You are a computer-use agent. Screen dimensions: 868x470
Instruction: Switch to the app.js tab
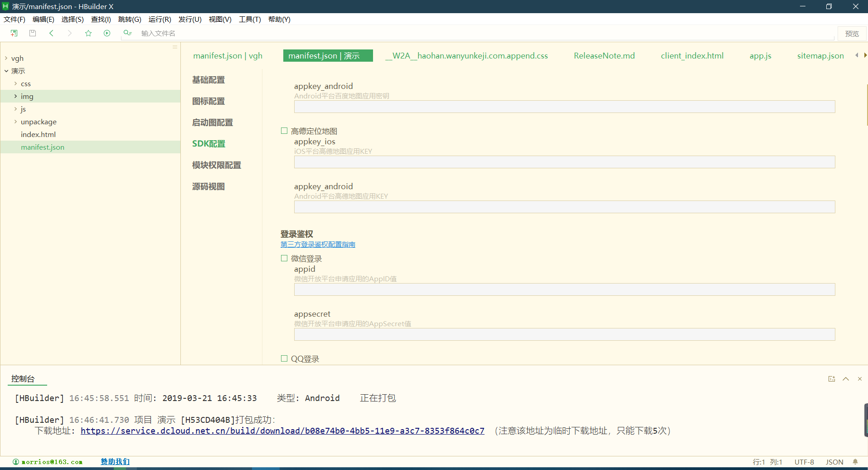pos(760,55)
